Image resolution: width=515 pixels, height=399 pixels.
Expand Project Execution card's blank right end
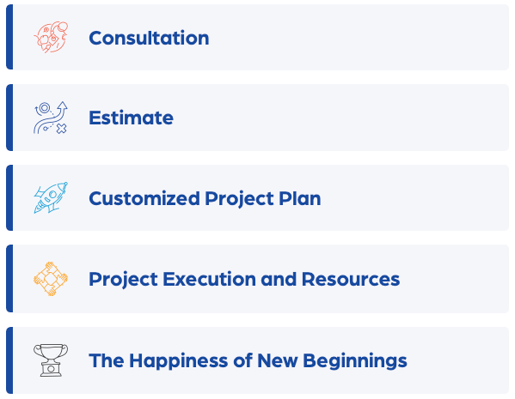[456, 279]
